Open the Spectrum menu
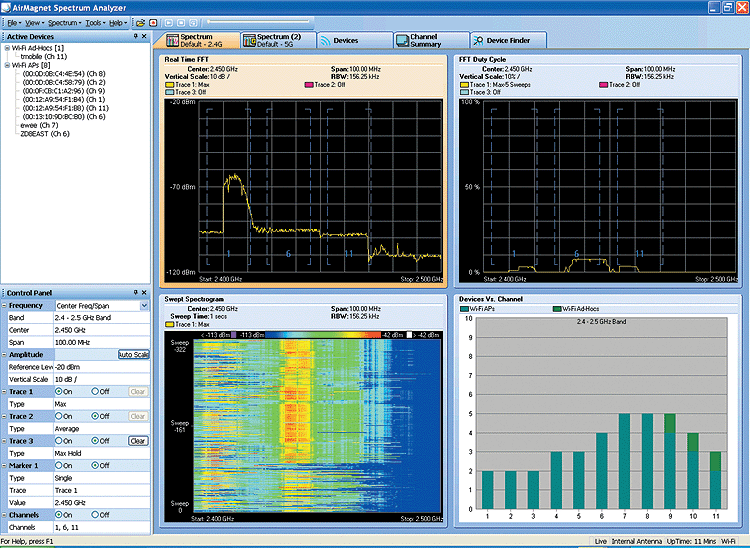Screen dimensions: 750x548 coord(65,22)
